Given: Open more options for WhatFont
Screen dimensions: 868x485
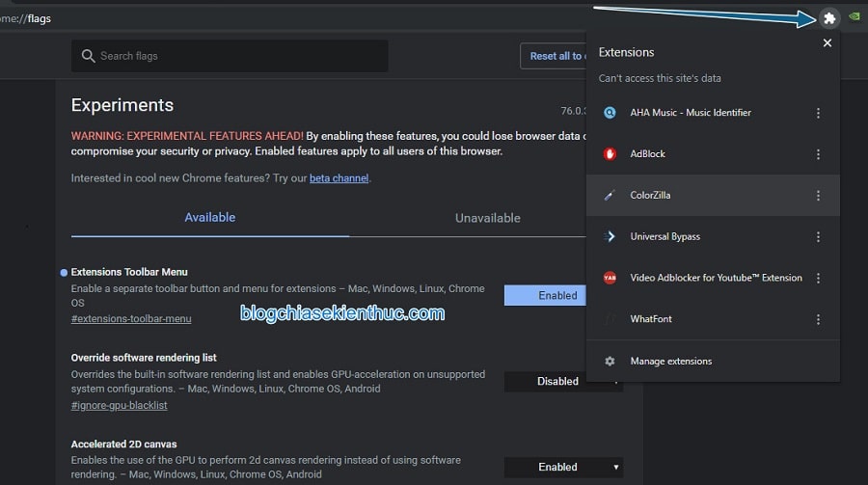Looking at the screenshot, I should pos(818,319).
